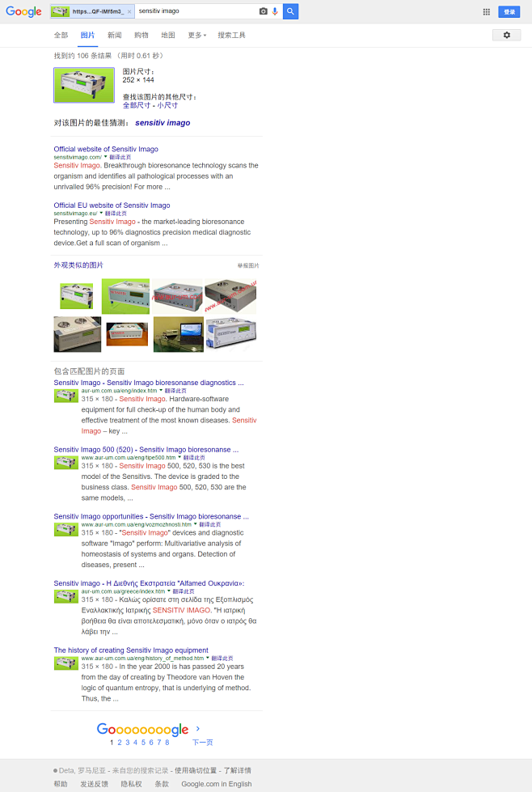532x792 pixels.
Task: Click the uploaded device image thumbnail
Action: pyautogui.click(x=84, y=85)
